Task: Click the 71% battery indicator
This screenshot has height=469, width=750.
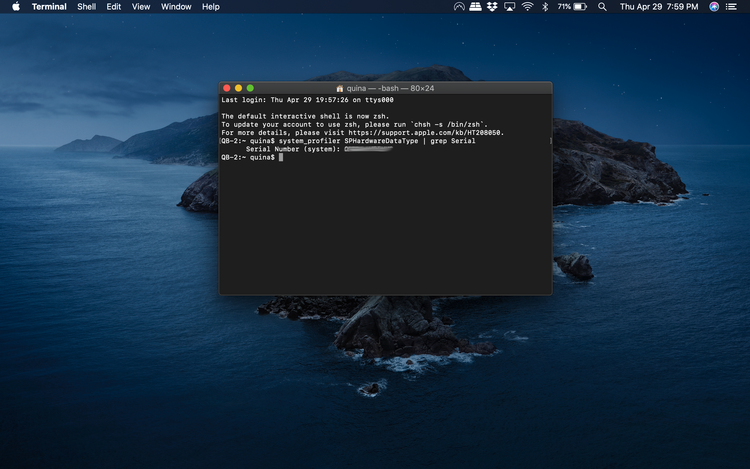Action: 572,7
